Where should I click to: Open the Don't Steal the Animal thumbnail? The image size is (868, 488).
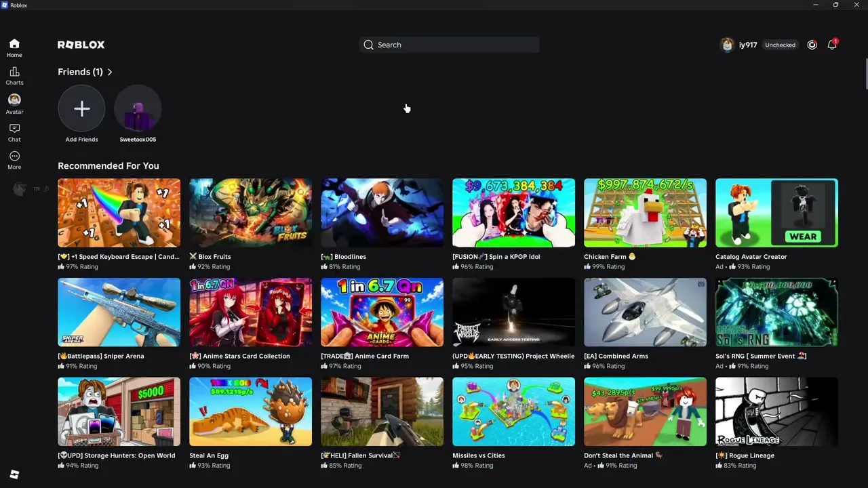point(645,412)
